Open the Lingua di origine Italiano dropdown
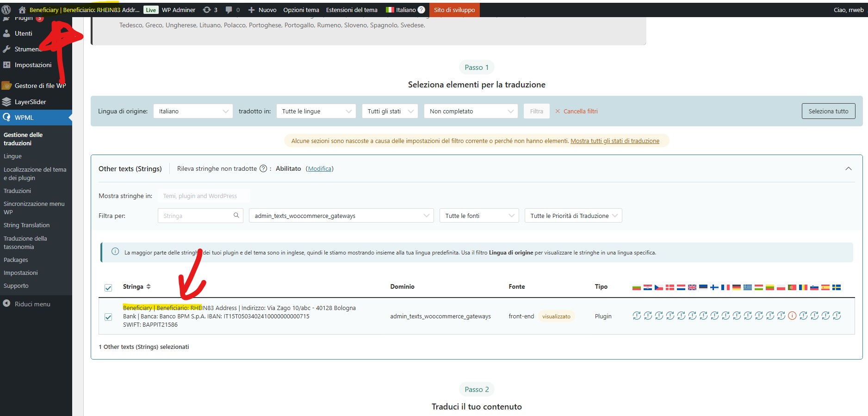Screen dimensions: 868x416 [193, 111]
